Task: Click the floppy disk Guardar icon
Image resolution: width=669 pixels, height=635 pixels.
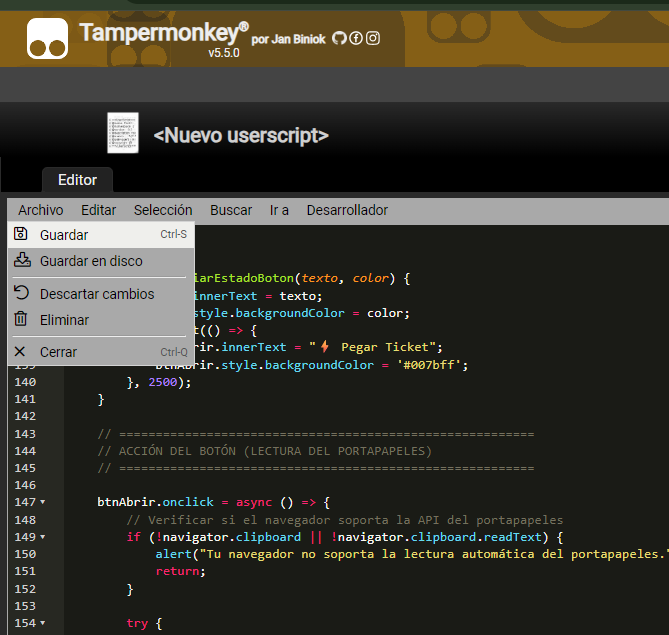Action: click(20, 234)
